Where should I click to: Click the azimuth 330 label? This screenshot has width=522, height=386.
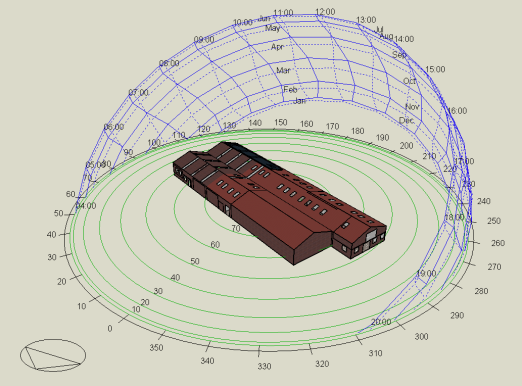click(264, 367)
